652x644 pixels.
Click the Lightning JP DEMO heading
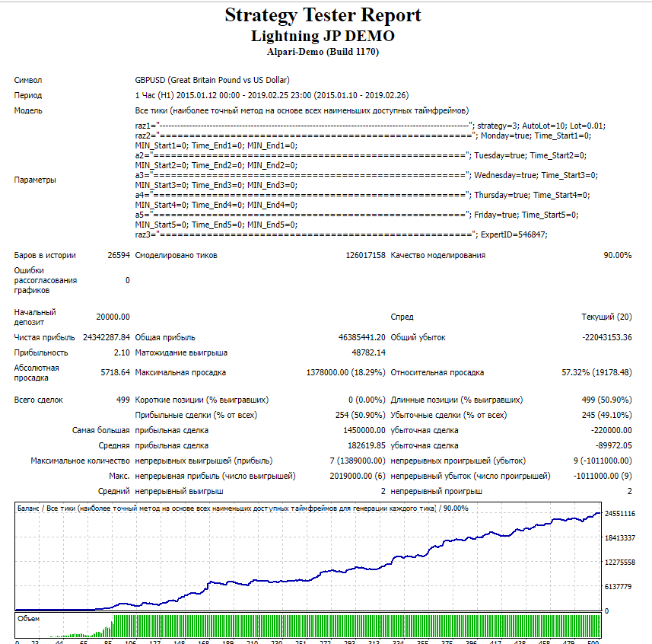pos(323,36)
